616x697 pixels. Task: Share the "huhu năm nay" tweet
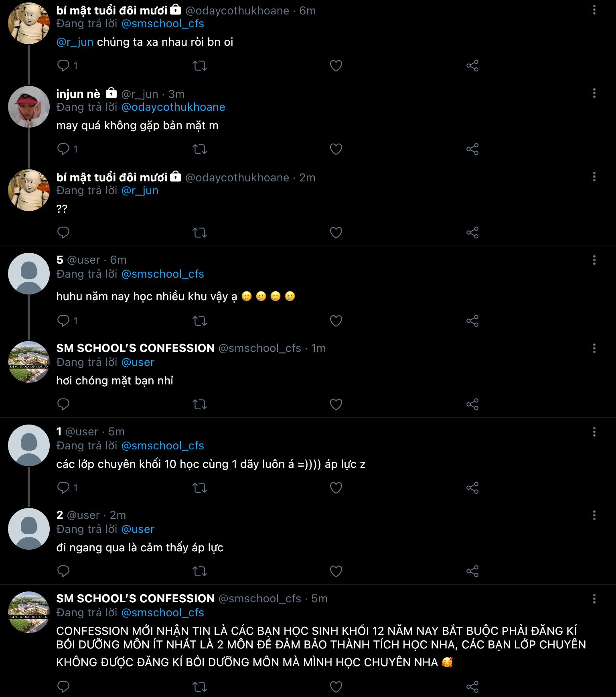[472, 321]
